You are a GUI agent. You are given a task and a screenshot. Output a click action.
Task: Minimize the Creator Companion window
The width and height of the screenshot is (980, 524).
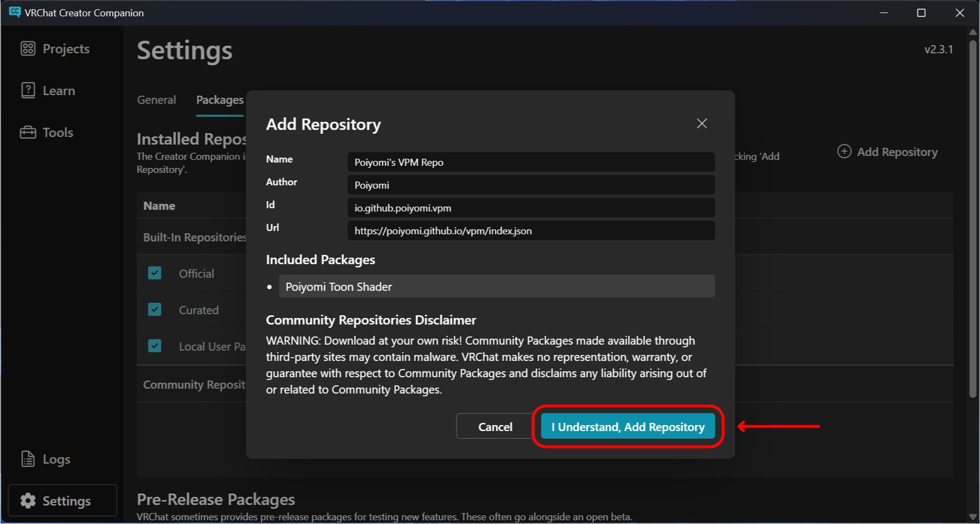(x=884, y=13)
